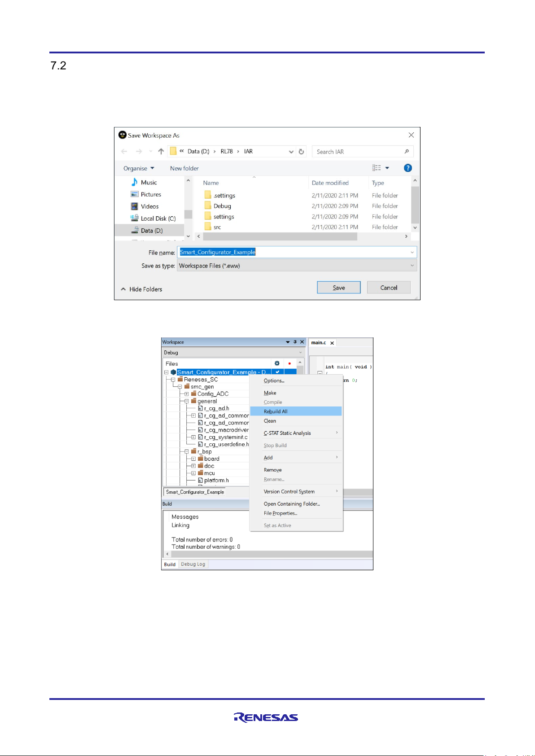Expand the board folder node
This screenshot has width=535, height=756.
click(193, 459)
